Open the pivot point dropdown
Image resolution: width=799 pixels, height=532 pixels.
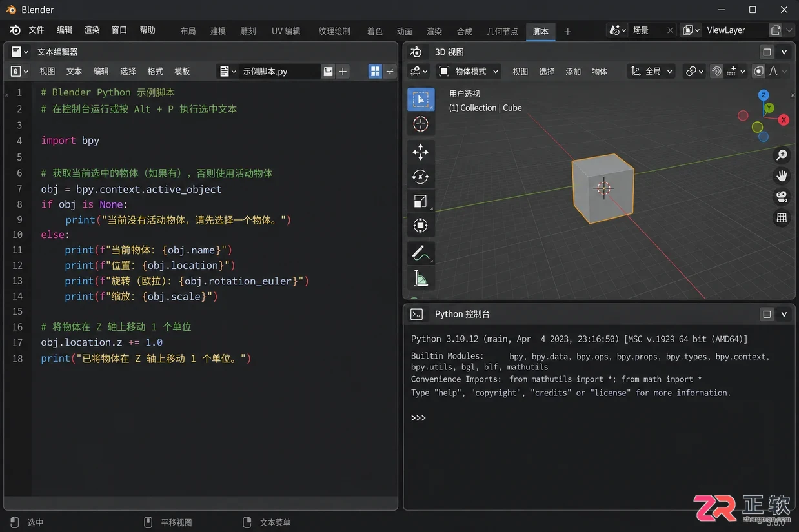(x=694, y=72)
